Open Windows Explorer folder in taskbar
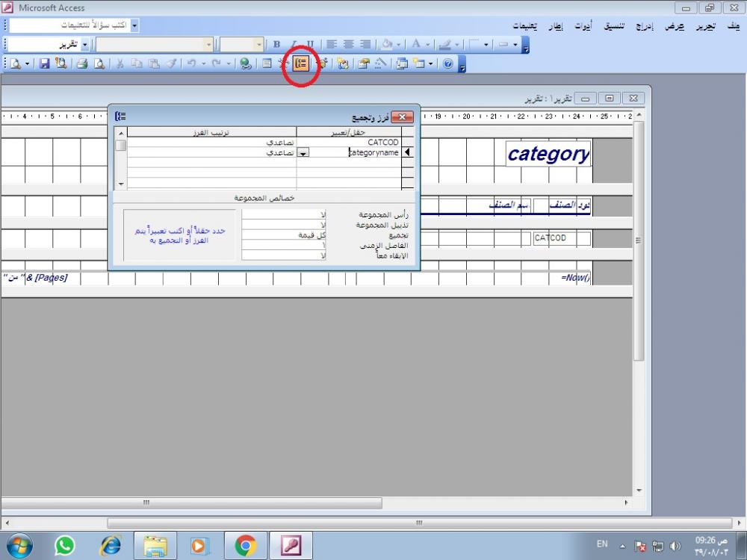The height and width of the screenshot is (560, 747). point(155,545)
